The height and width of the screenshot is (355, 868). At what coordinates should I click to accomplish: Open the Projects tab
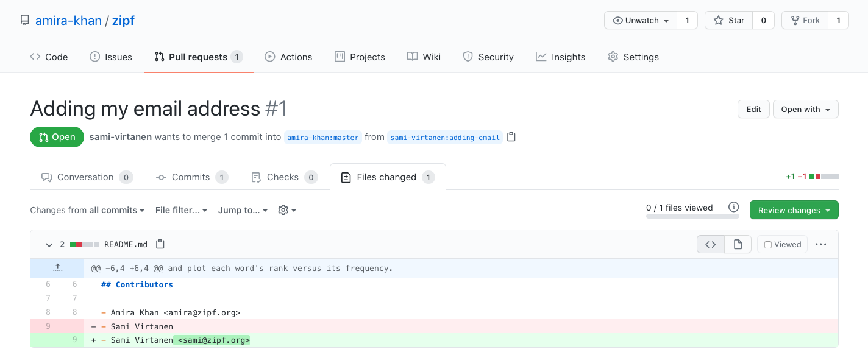click(x=360, y=57)
